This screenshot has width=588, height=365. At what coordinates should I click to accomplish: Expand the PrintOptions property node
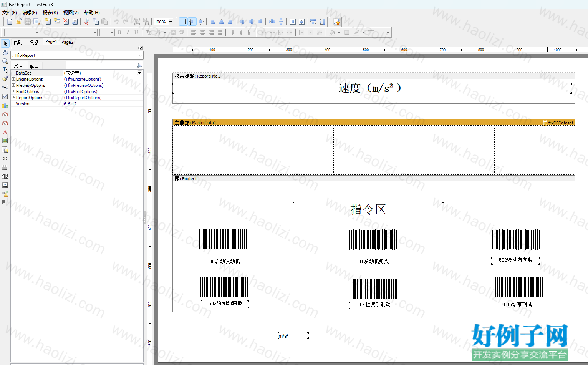click(x=13, y=91)
